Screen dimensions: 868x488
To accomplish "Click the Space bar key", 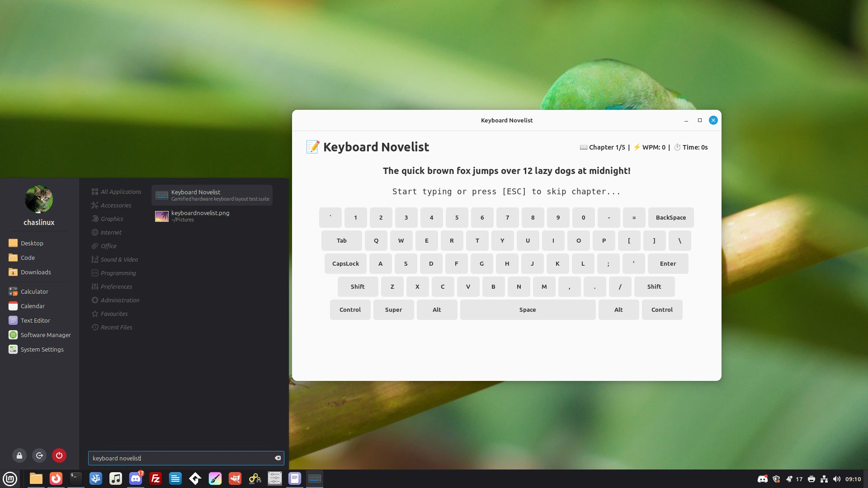I will 528,310.
